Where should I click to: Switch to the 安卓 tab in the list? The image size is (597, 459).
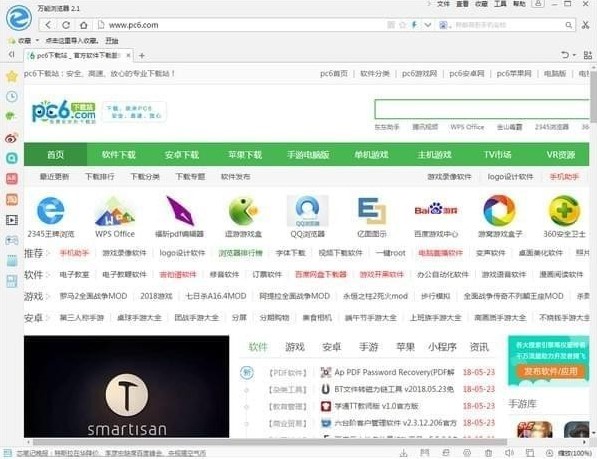[x=332, y=347]
